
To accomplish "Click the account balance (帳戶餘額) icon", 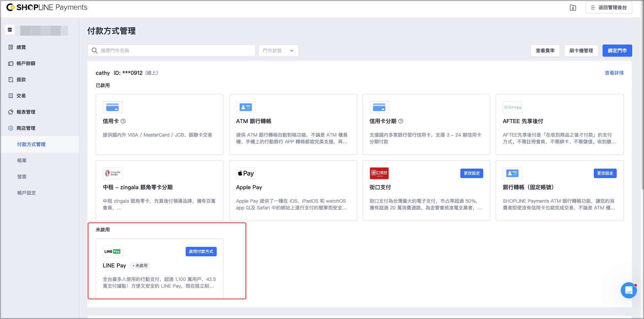I will tap(11, 63).
